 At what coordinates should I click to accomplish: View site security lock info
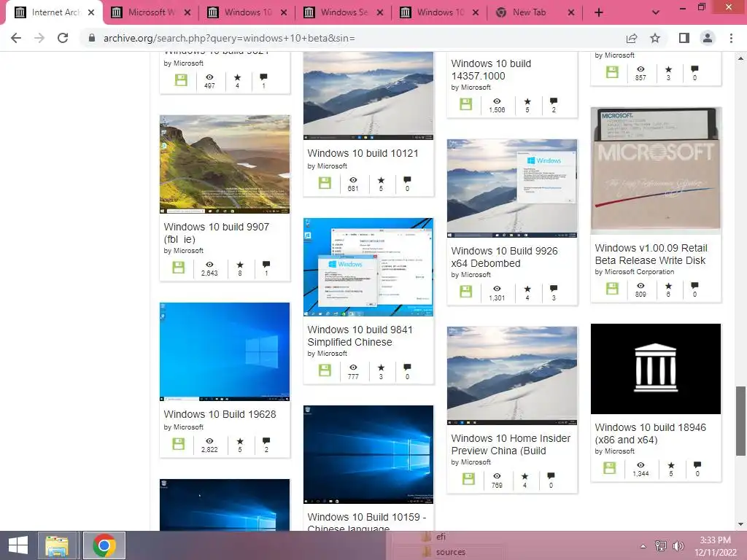coord(92,38)
